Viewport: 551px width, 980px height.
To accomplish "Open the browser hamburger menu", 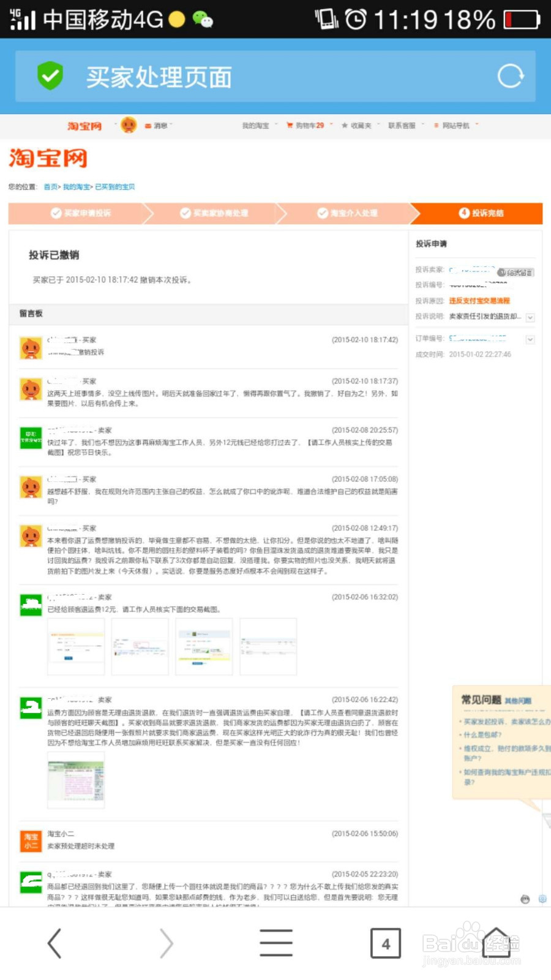I will tap(275, 943).
